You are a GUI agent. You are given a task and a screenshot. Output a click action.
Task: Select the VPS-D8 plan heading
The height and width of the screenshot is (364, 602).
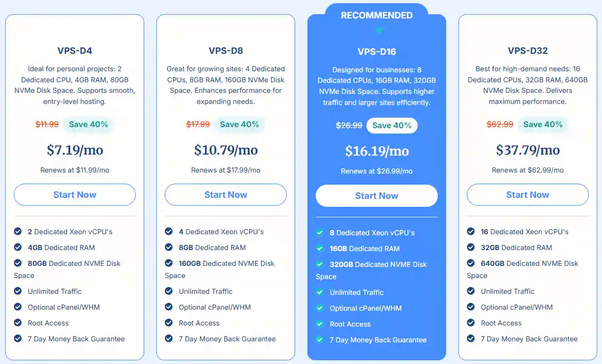(225, 51)
